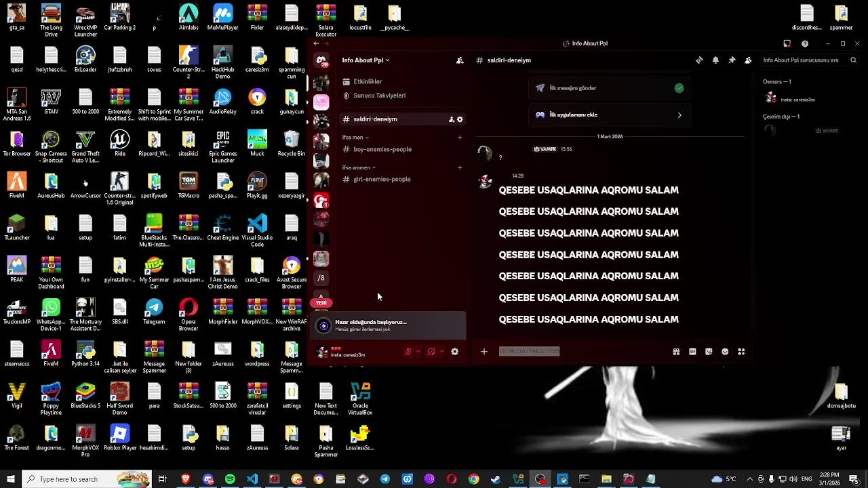The width and height of the screenshot is (868, 488).
Task: Open Tor Browser desktop icon
Action: coord(17,144)
